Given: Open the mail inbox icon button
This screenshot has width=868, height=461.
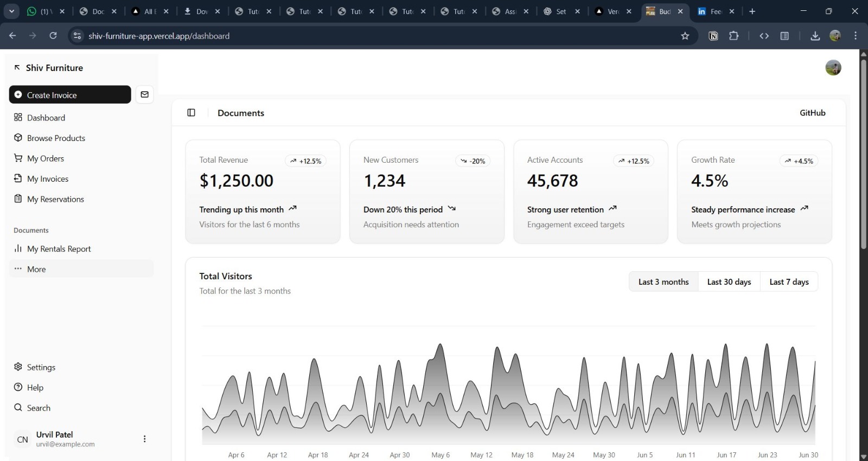Looking at the screenshot, I should click(x=144, y=95).
